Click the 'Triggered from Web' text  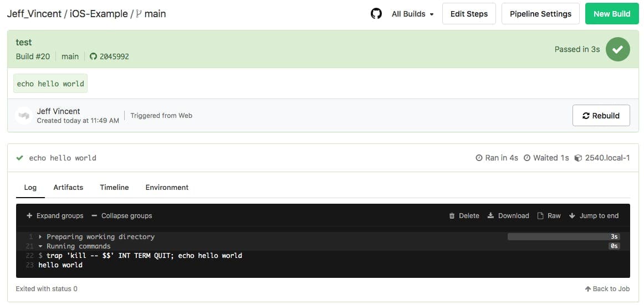[161, 116]
